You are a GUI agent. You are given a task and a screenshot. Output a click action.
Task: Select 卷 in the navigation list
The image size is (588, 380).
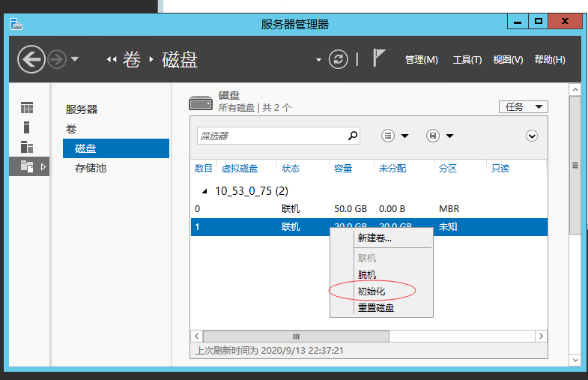[x=71, y=129]
